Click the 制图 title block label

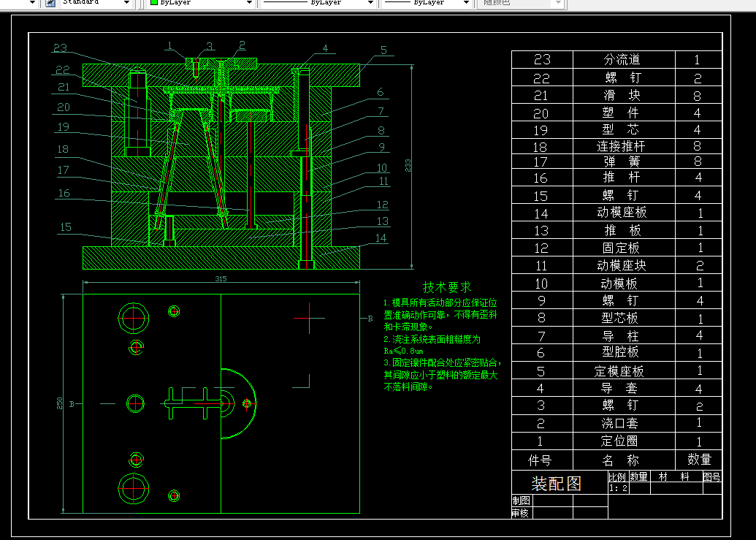pyautogui.click(x=522, y=501)
